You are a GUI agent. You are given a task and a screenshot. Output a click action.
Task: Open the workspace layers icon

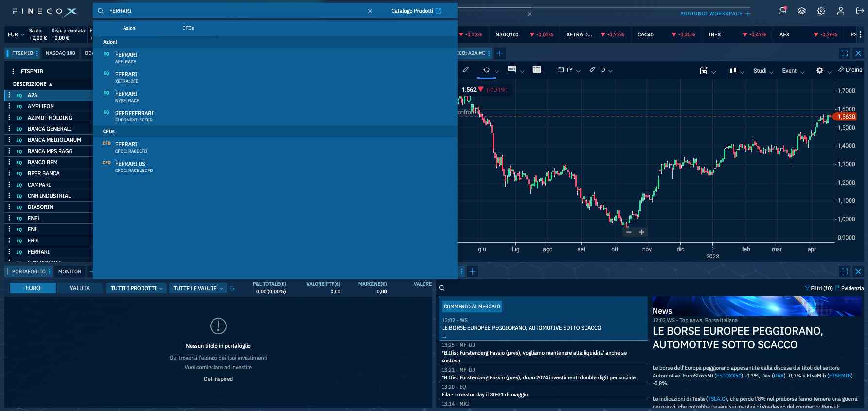coord(802,11)
